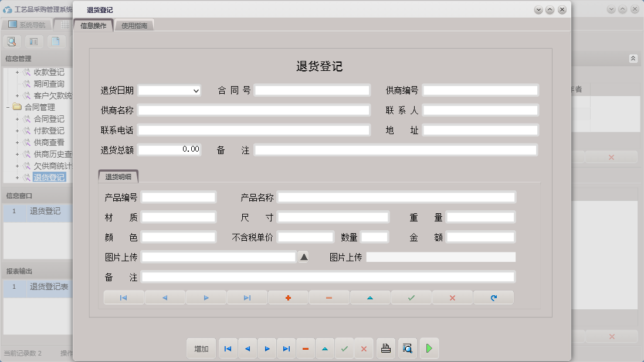Expand the 合同登记 tree node
This screenshot has height=362, width=644.
tap(18, 119)
